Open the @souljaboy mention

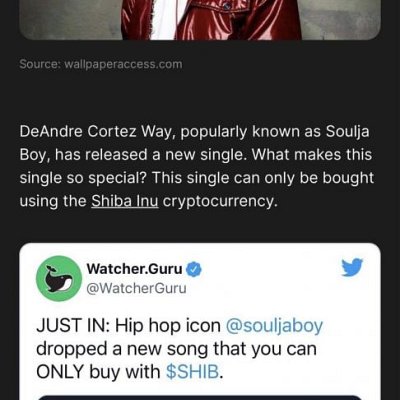[x=274, y=326]
